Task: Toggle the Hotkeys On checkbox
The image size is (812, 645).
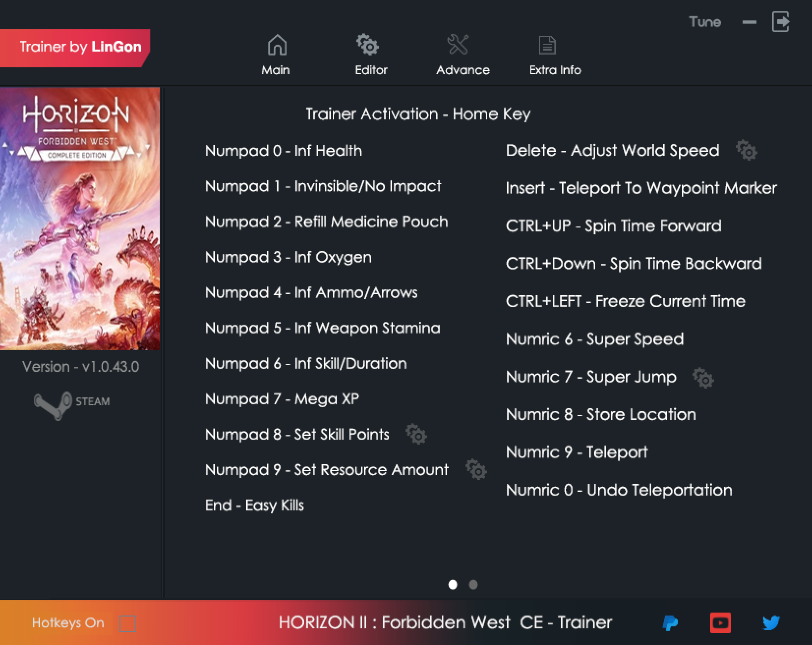Action: tap(128, 624)
